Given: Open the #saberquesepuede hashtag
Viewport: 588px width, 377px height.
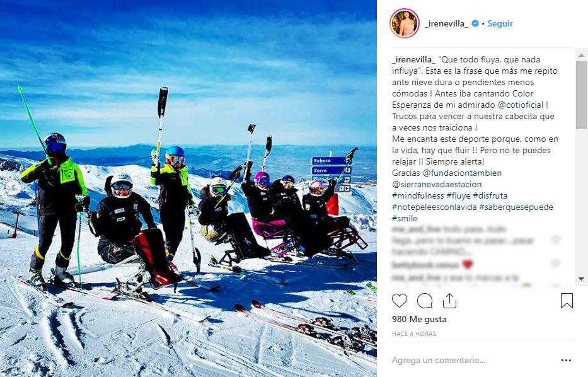Looking at the screenshot, I should (516, 207).
